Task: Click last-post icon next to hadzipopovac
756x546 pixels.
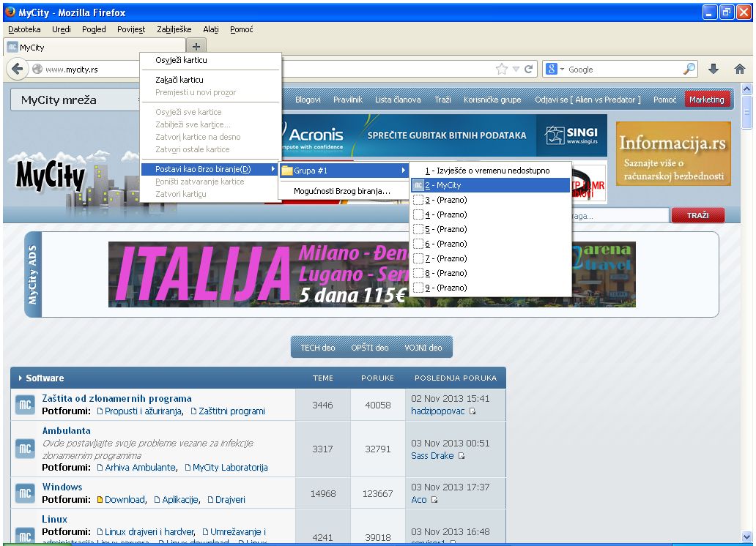Action: [472, 411]
